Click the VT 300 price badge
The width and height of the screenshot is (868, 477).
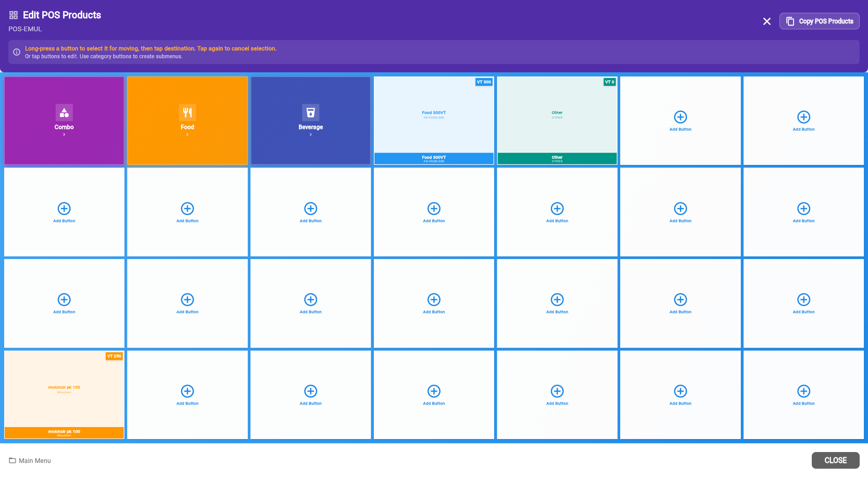coord(484,82)
